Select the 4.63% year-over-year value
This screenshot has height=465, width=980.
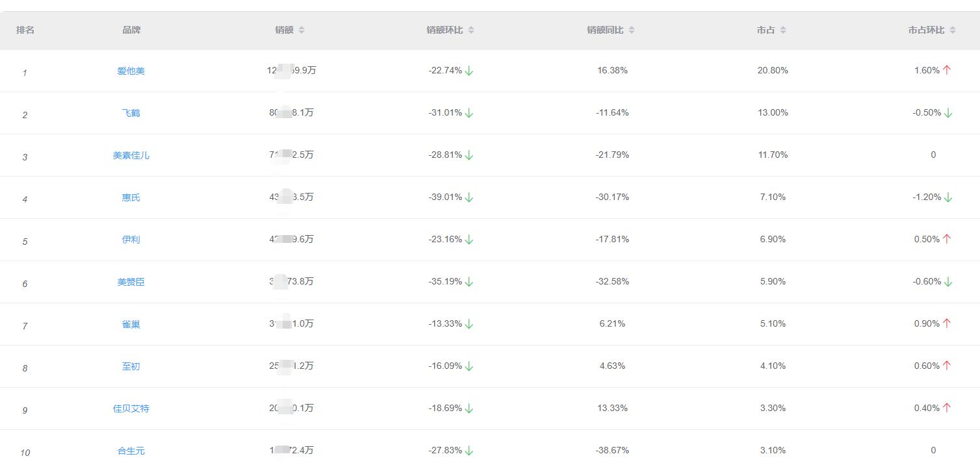[x=612, y=366]
